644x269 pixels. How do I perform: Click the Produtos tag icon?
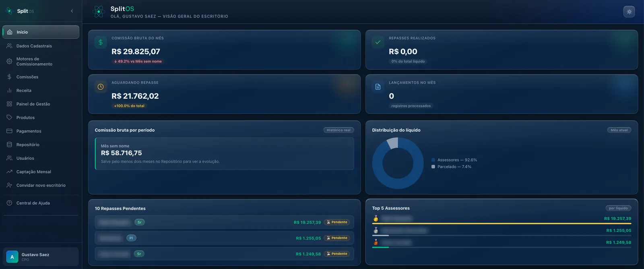pos(9,118)
